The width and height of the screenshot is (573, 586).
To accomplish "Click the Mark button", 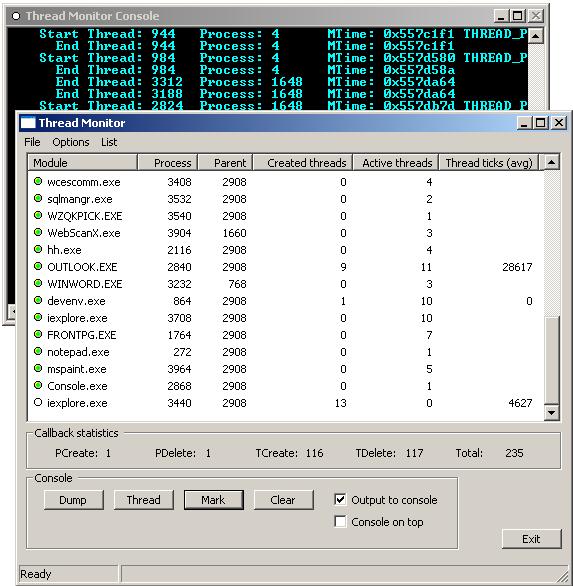I will coord(213,500).
